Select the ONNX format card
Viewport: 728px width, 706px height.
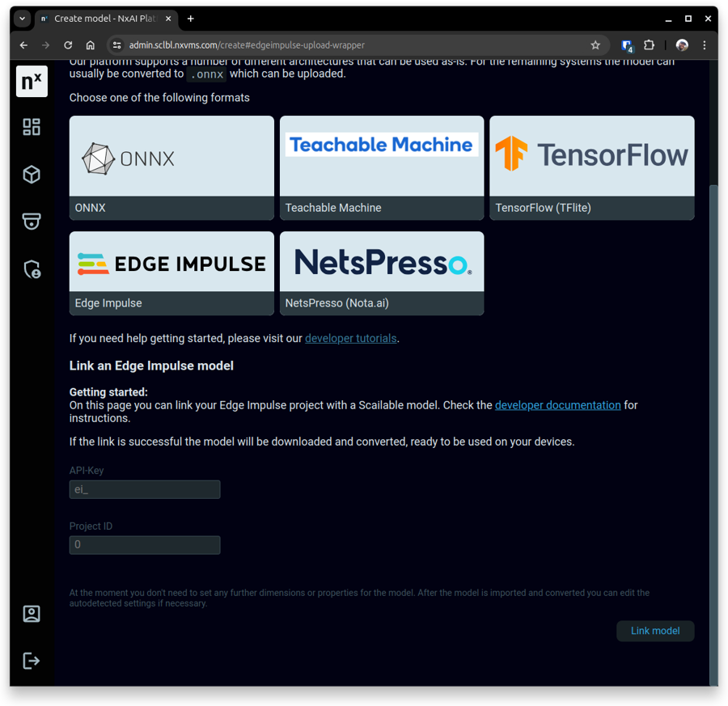(171, 167)
